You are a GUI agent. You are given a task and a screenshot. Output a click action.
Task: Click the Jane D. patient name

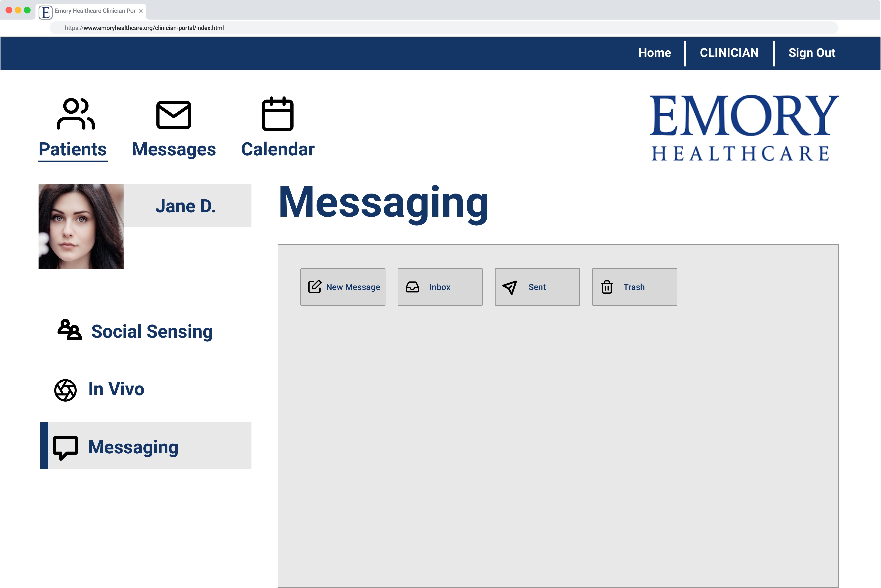(186, 206)
